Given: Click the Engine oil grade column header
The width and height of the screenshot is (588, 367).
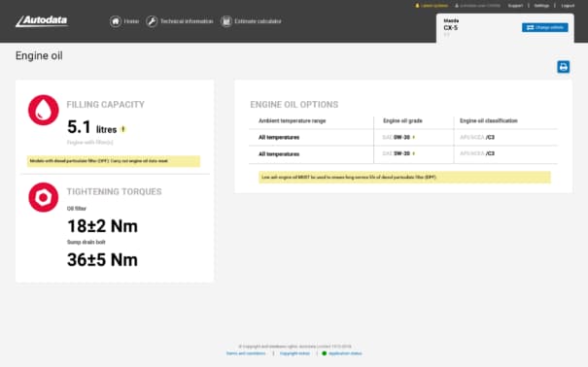Looking at the screenshot, I should click(402, 120).
